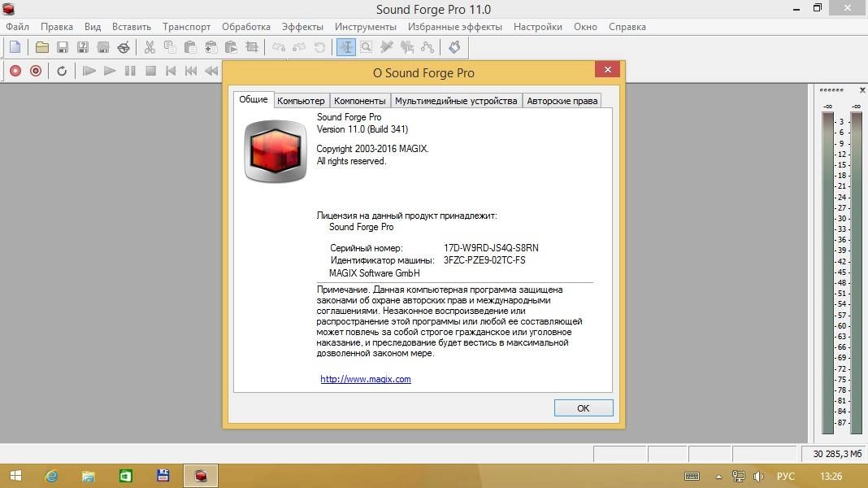Click the Open folder toolbar icon

[x=42, y=47]
